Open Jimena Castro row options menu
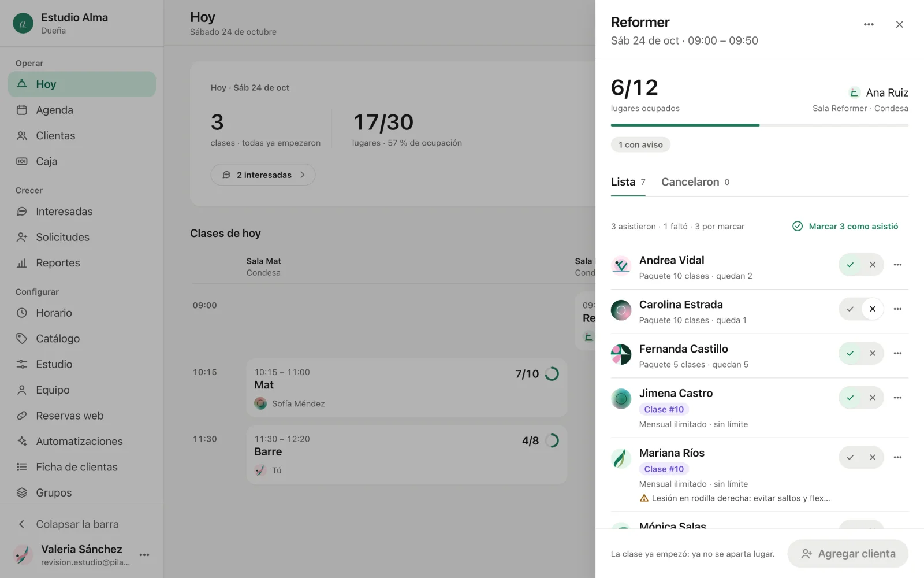 coord(897,398)
